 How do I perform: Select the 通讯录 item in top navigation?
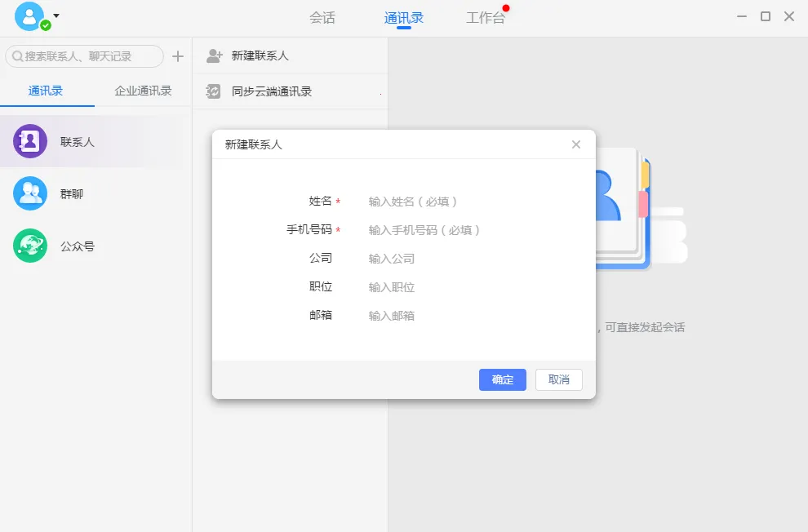tap(406, 16)
